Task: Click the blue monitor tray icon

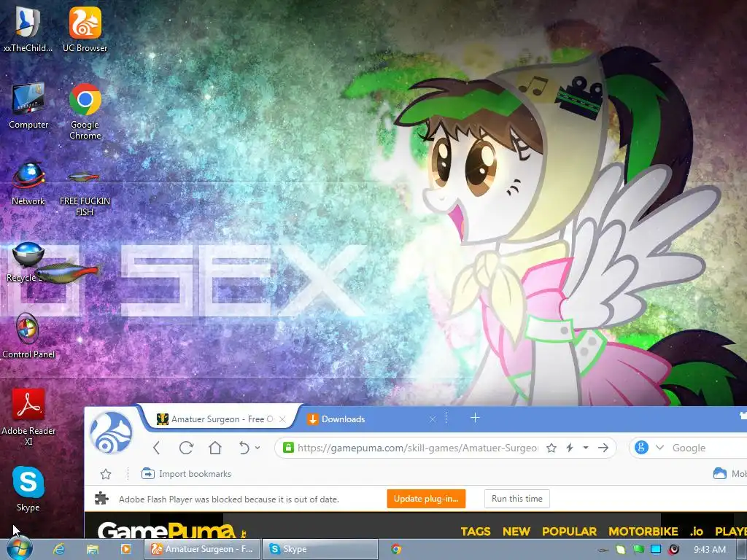Action: pyautogui.click(x=656, y=549)
